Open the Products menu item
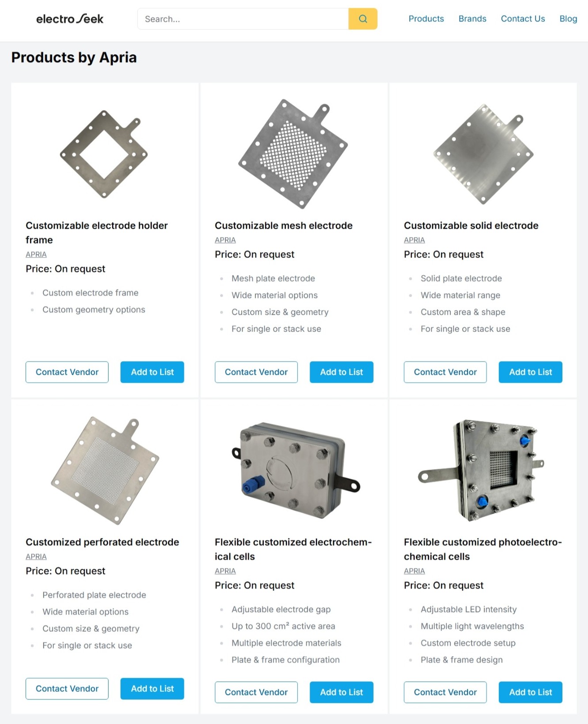588x724 pixels. [x=426, y=19]
